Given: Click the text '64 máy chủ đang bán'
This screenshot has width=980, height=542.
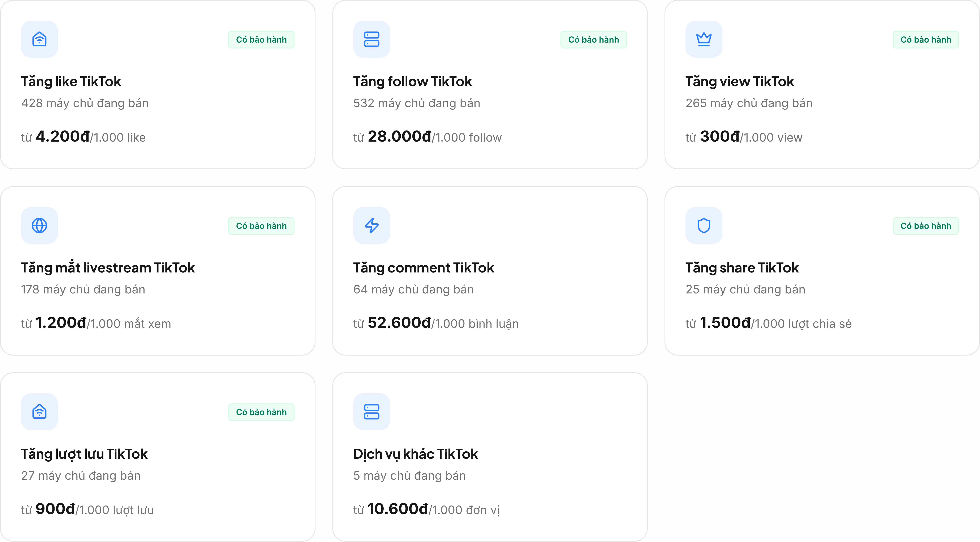Looking at the screenshot, I should [x=413, y=289].
